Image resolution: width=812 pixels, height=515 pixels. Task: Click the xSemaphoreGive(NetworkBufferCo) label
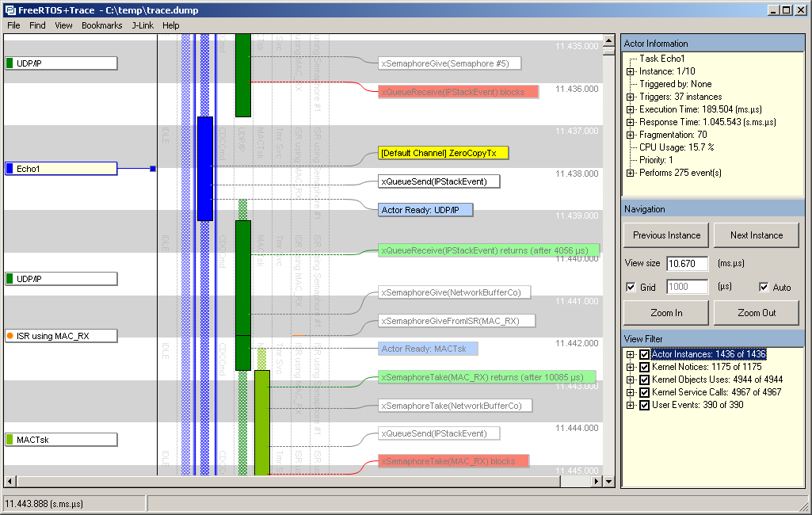click(x=455, y=292)
